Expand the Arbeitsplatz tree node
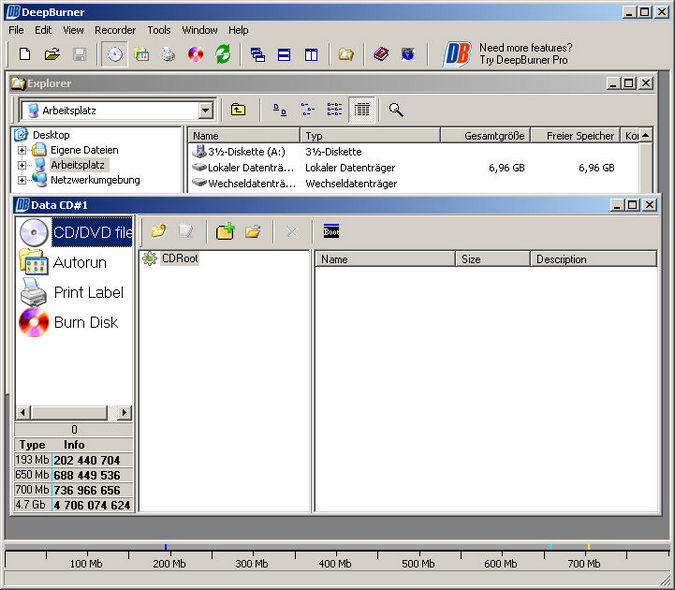The image size is (675, 590). pyautogui.click(x=22, y=165)
